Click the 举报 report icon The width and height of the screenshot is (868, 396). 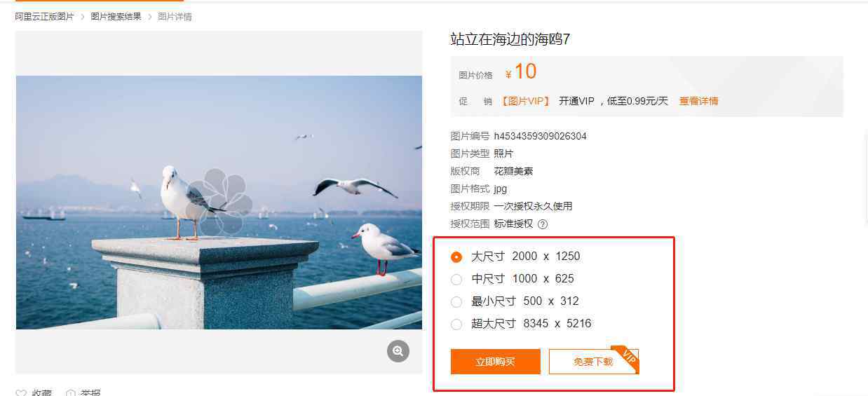(x=71, y=393)
